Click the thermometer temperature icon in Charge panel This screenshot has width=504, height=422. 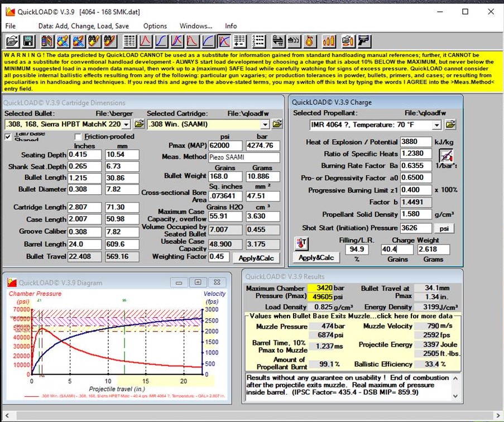(x=301, y=243)
